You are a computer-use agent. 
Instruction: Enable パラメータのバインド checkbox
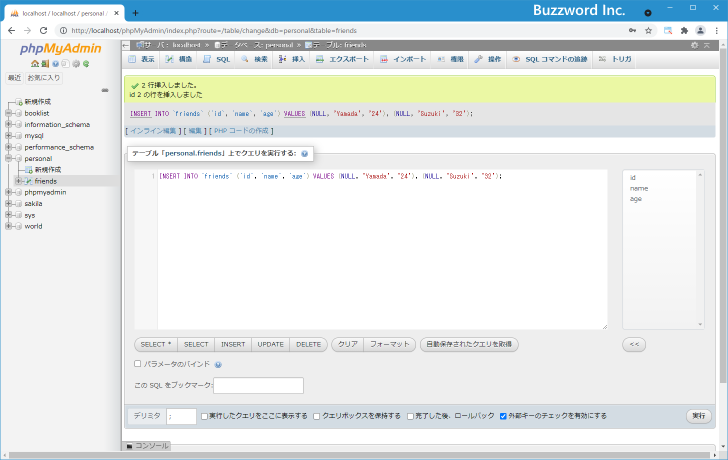pyautogui.click(x=138, y=364)
